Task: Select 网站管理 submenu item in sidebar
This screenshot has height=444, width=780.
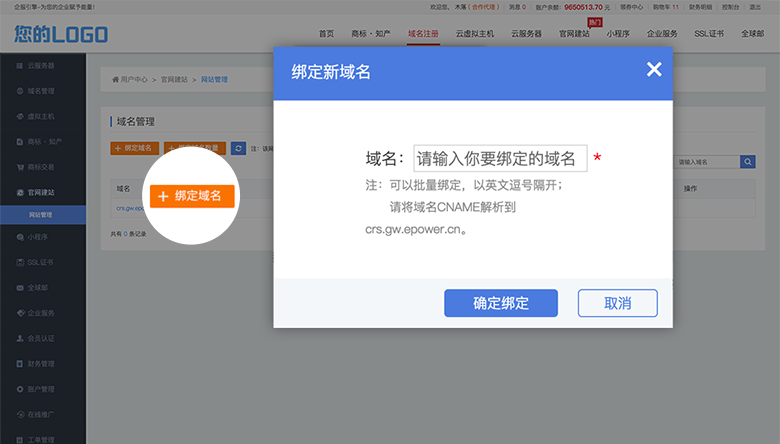Action: tap(41, 215)
